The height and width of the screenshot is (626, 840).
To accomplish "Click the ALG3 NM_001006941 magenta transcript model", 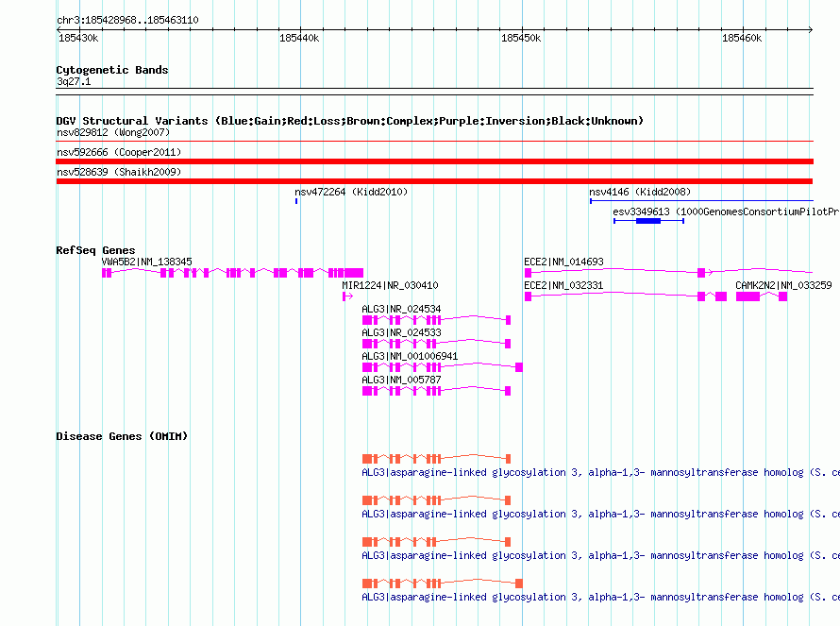I will (443, 367).
